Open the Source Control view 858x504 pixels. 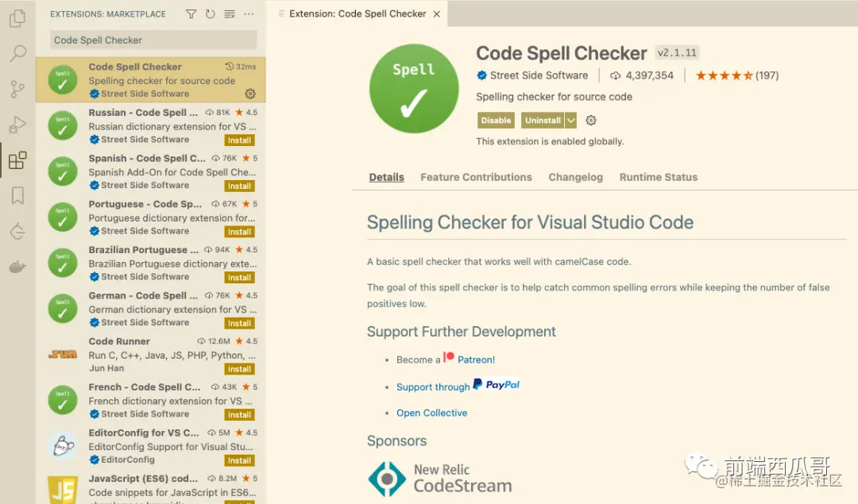[17, 89]
